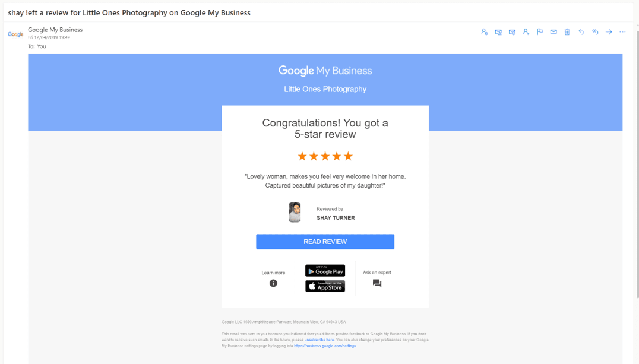Click the orange five-star rating
The image size is (639, 364).
(325, 156)
